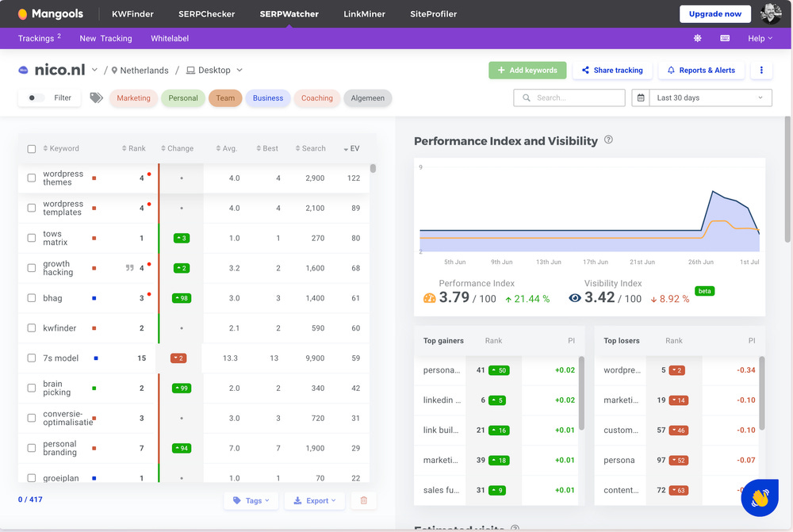This screenshot has width=793, height=532.
Task: Open the Last 30 days date range dropdown
Action: pos(710,98)
